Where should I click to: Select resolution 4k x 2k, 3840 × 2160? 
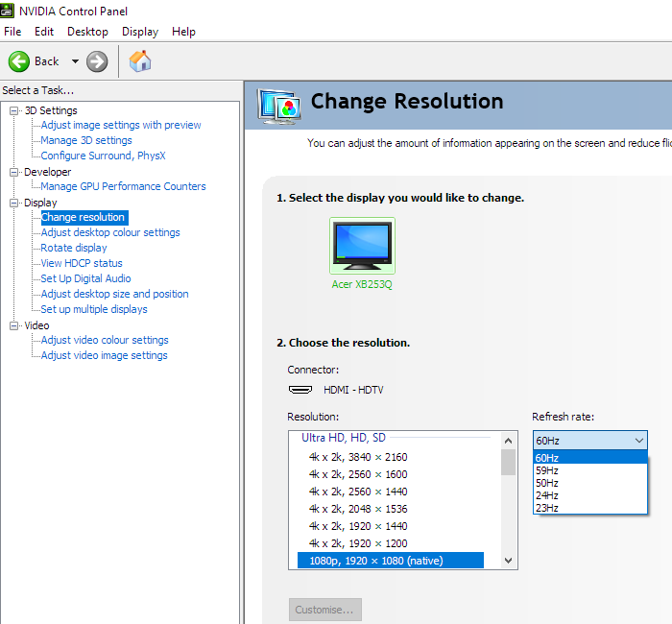[x=358, y=457]
